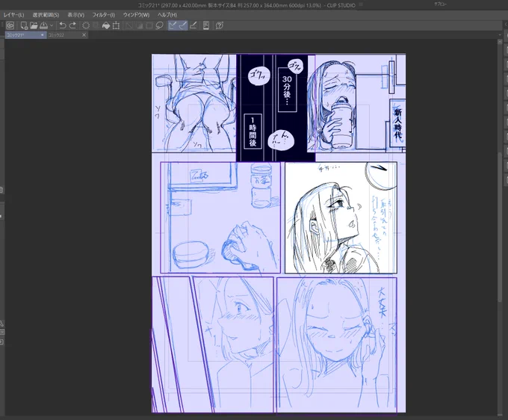Image resolution: width=508 pixels, height=420 pixels.
Task: Click the Show selection border icon
Action: (149, 25)
